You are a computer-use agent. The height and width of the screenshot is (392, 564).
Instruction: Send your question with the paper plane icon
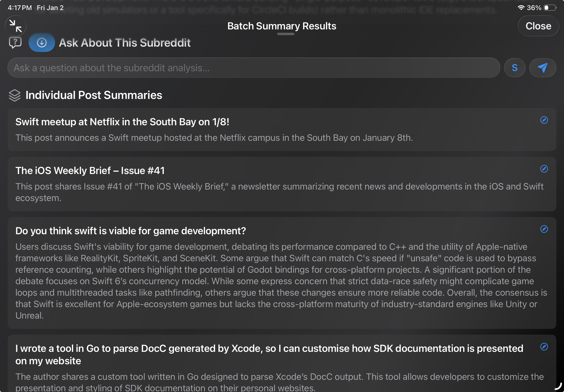[543, 68]
